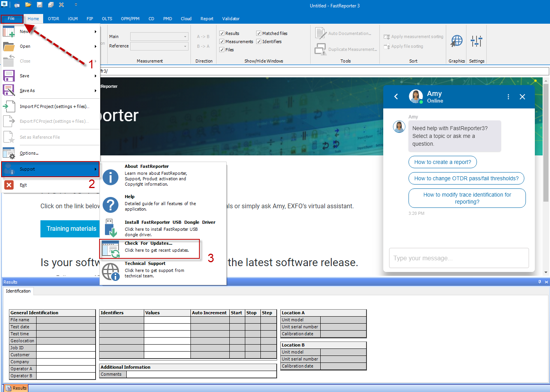Viewport: 550px width, 392px height.
Task: Click Apply measurement sorting
Action: pyautogui.click(x=414, y=37)
